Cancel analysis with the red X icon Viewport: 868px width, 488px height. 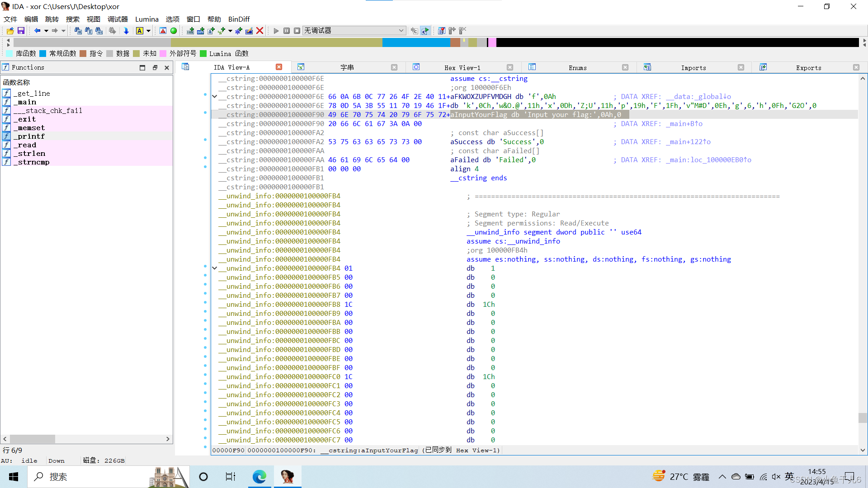259,31
